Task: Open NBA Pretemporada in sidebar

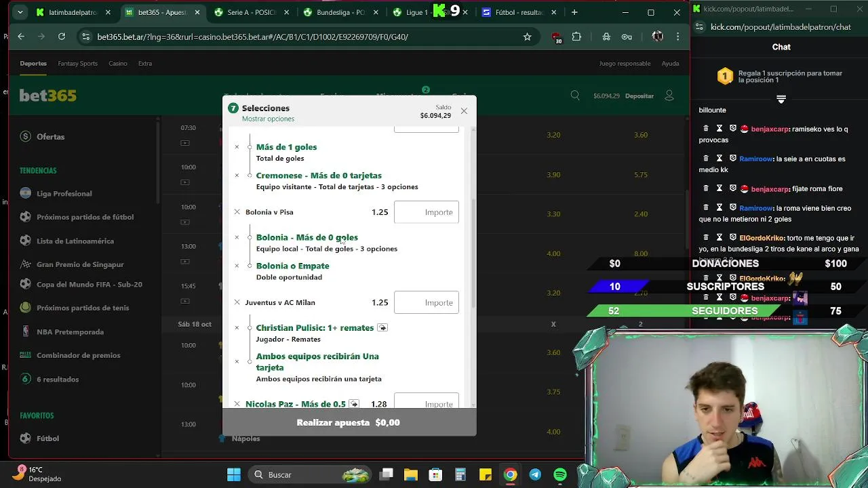Action: pos(70,332)
